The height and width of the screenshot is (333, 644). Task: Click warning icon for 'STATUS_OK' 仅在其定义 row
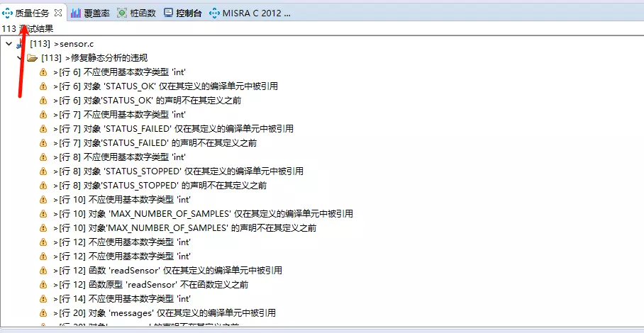43,86
